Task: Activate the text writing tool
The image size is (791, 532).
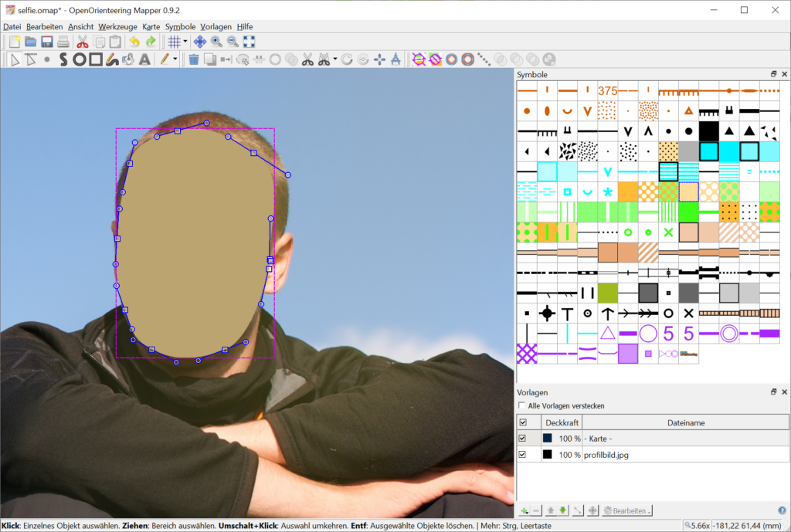Action: coord(144,59)
